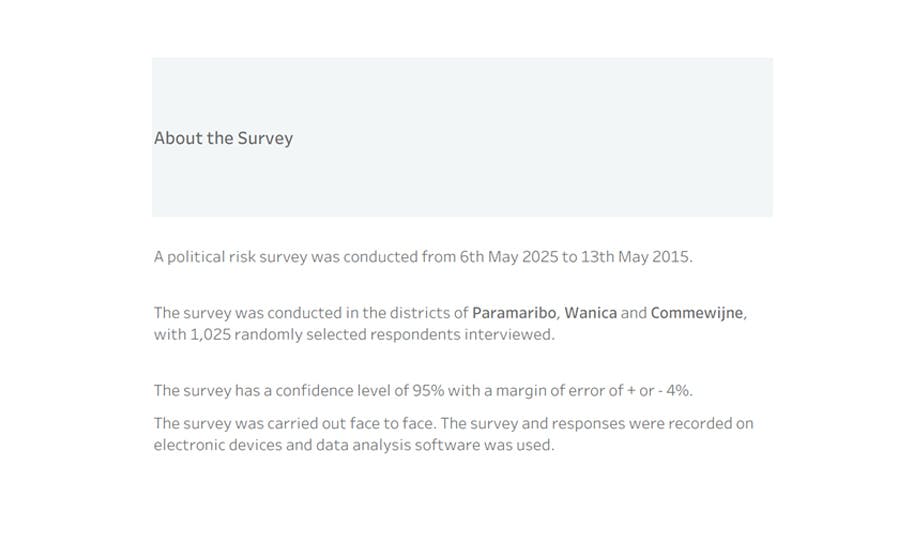Click the phrase "electronic devices"

click(217, 445)
